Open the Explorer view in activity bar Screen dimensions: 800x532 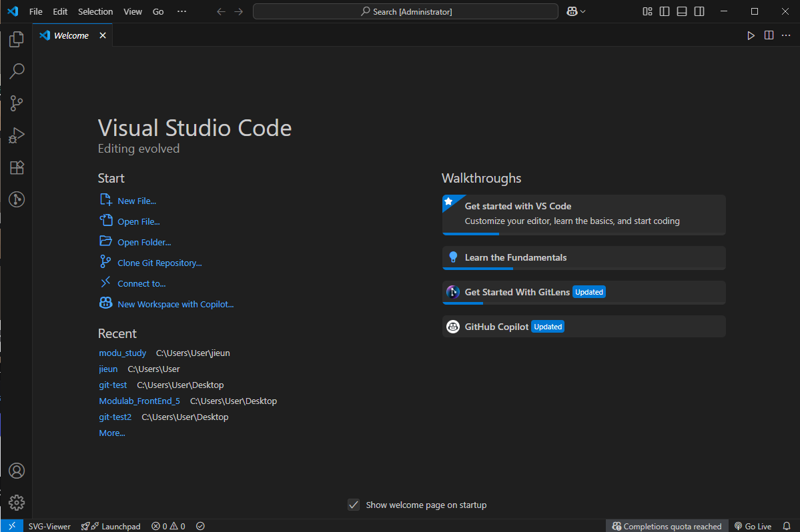pos(17,40)
